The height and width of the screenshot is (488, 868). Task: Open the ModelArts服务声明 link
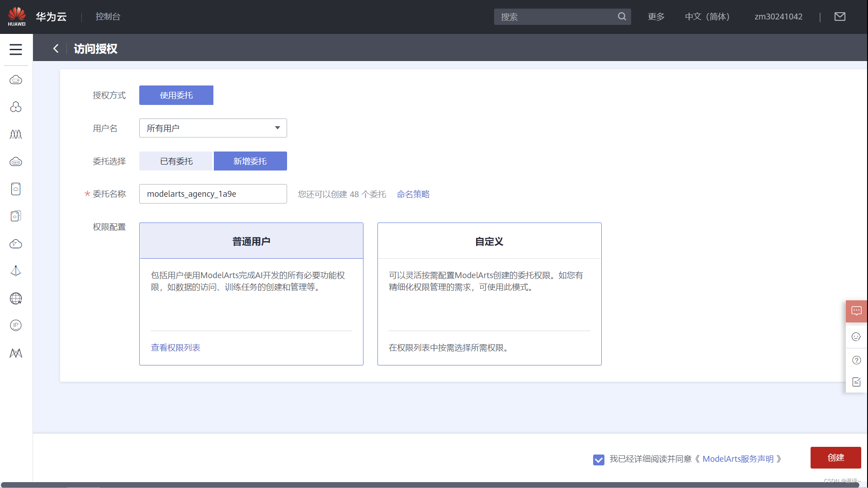click(x=738, y=459)
